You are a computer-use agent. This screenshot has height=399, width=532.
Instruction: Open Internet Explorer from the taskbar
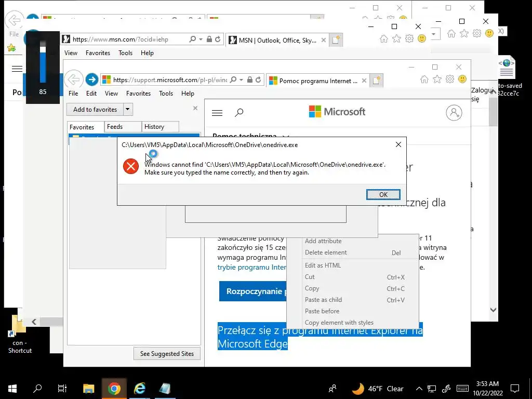(139, 389)
